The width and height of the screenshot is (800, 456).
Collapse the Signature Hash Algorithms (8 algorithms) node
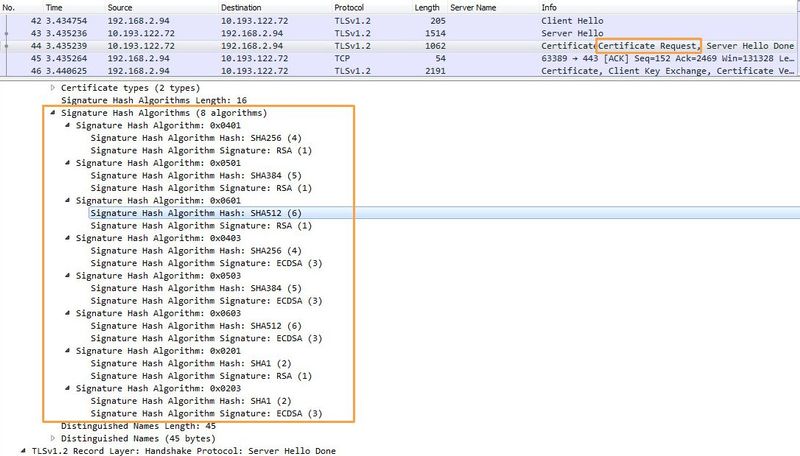coord(53,113)
